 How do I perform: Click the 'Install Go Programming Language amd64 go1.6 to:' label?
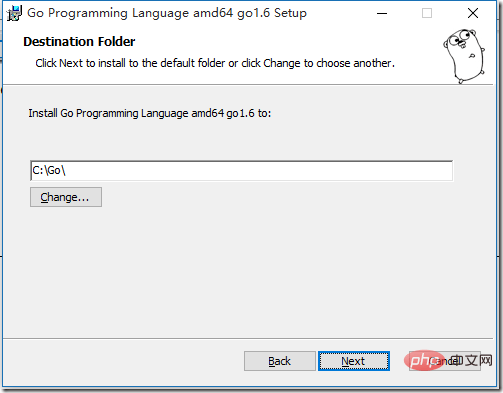coord(150,113)
